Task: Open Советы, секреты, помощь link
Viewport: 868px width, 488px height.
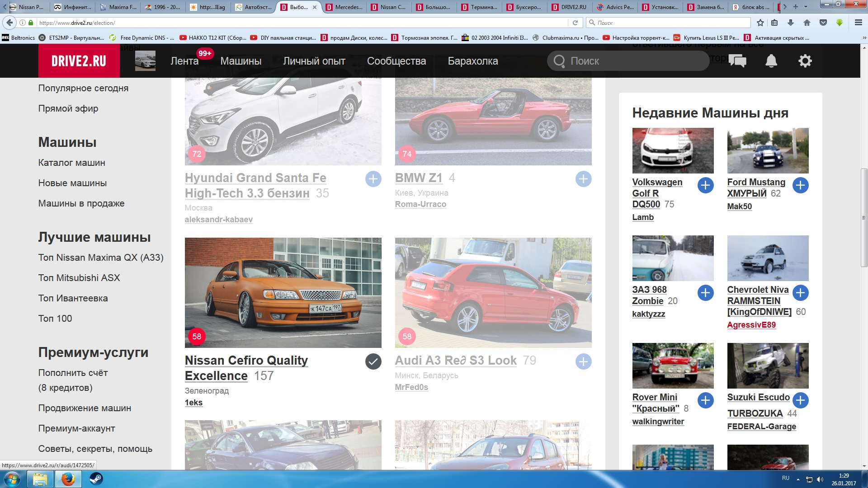Action: 95,449
